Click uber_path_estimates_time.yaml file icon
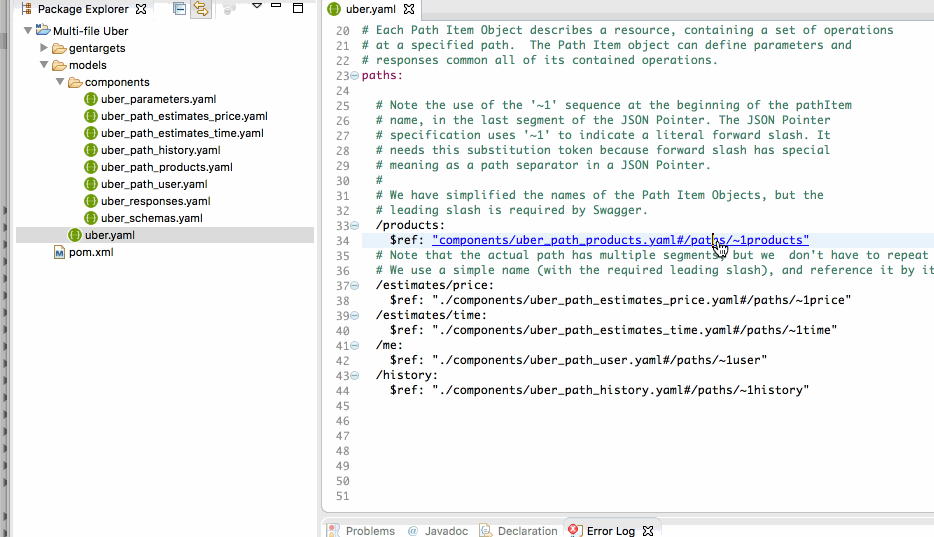Image resolution: width=934 pixels, height=537 pixels. (x=91, y=133)
